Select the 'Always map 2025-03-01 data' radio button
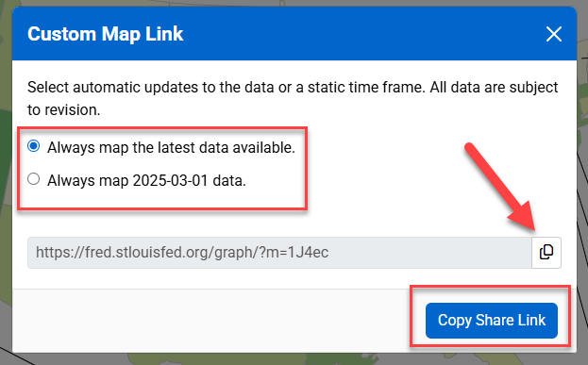Image resolution: width=588 pixels, height=365 pixels. click(x=34, y=179)
